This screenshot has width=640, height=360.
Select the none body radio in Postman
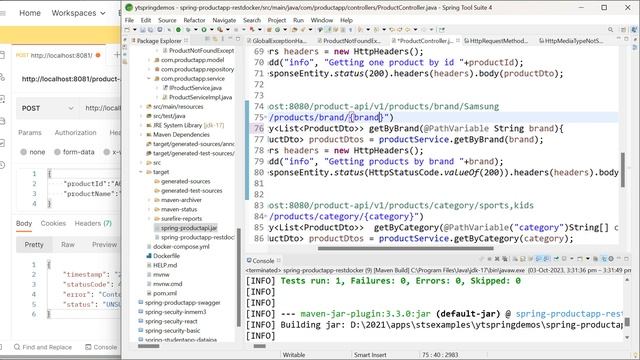click(24, 152)
